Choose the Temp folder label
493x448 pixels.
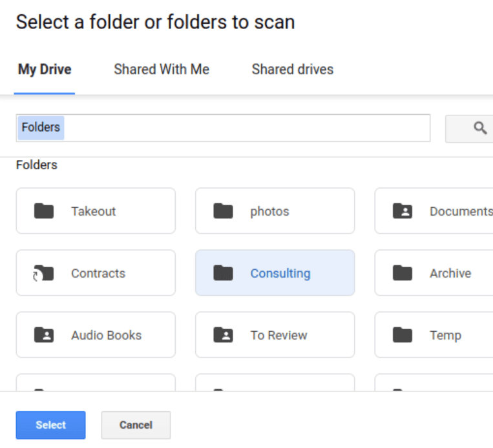tap(445, 336)
